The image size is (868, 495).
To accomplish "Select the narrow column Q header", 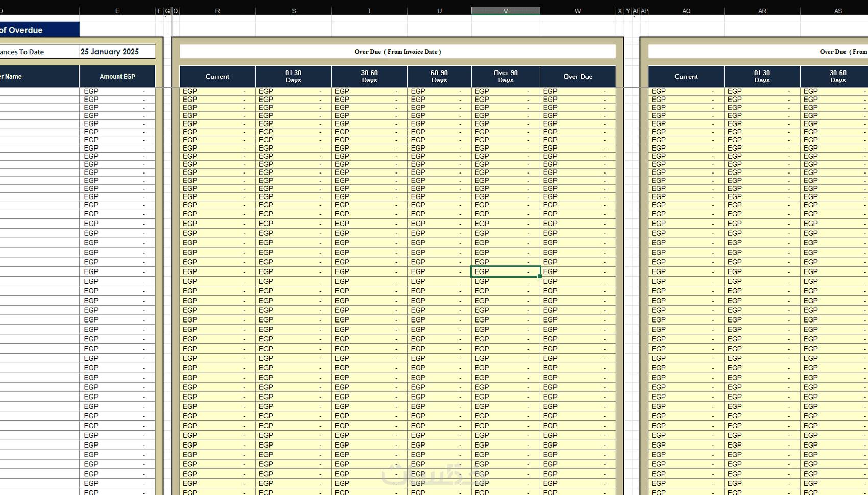I will pos(176,11).
